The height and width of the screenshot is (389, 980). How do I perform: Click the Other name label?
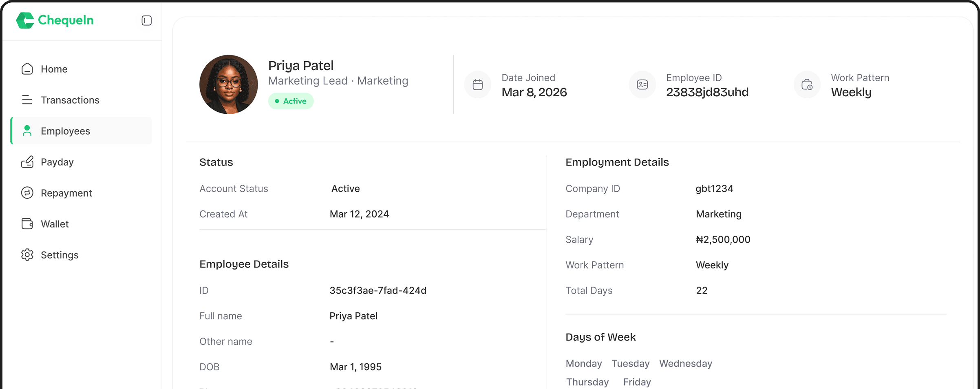coord(226,342)
